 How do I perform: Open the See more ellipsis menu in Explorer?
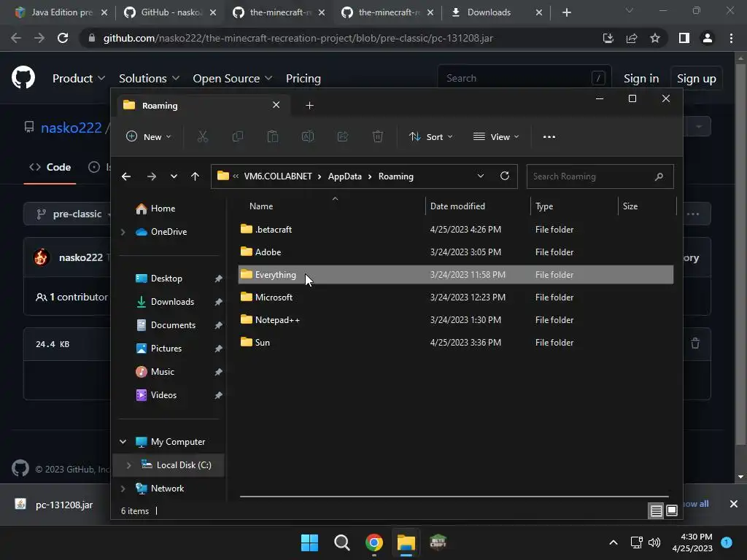549,136
